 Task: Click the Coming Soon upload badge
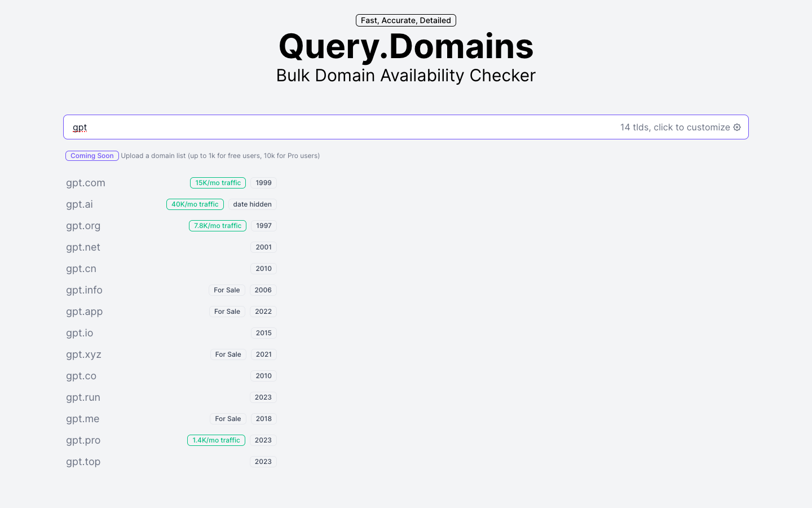click(92, 155)
